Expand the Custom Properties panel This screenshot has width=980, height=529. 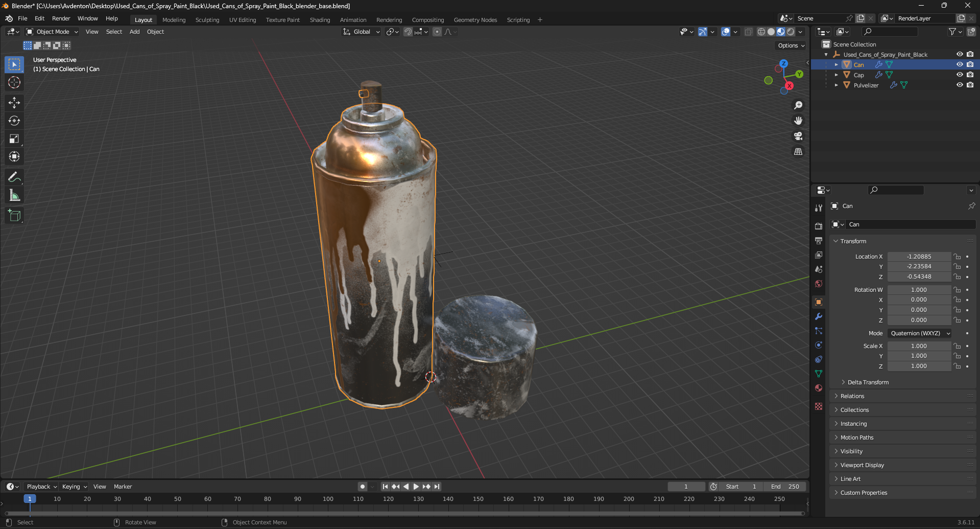[x=863, y=493]
